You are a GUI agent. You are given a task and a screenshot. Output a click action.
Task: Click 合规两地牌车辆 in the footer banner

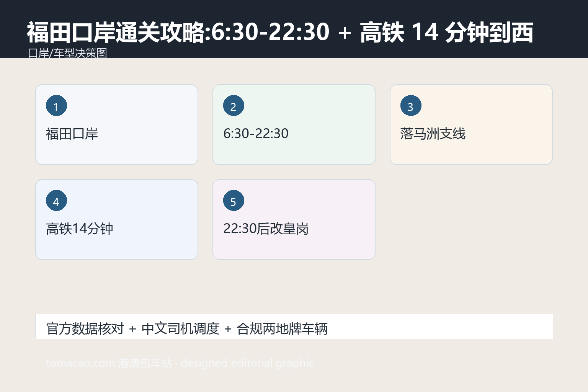[282, 328]
